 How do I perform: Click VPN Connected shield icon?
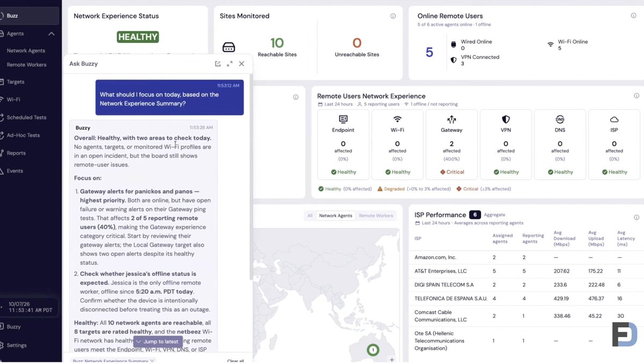[x=453, y=60]
